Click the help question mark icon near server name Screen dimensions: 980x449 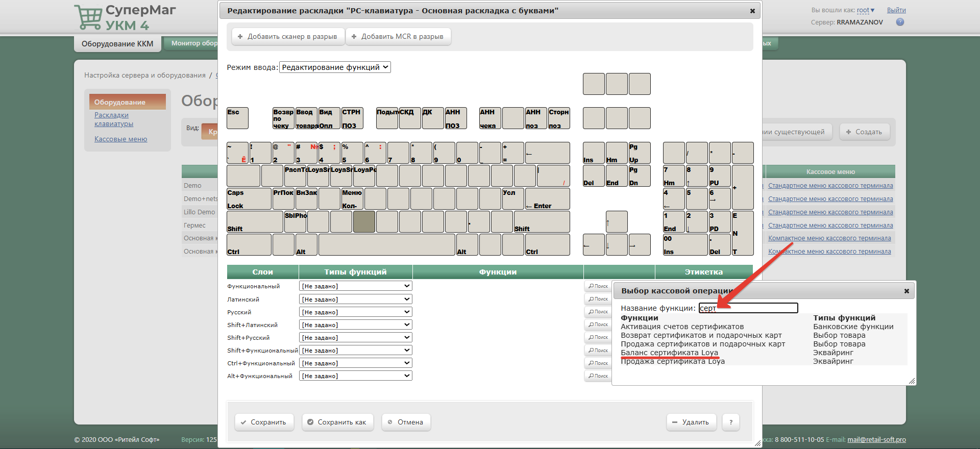click(900, 22)
